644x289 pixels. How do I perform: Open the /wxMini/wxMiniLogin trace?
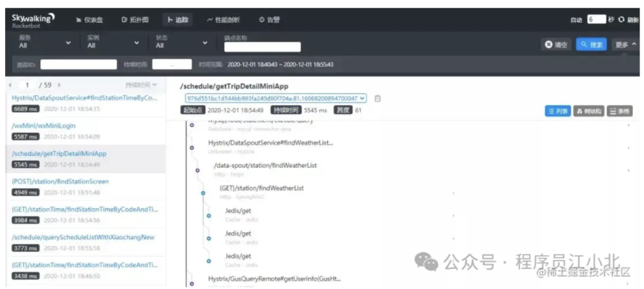click(43, 126)
